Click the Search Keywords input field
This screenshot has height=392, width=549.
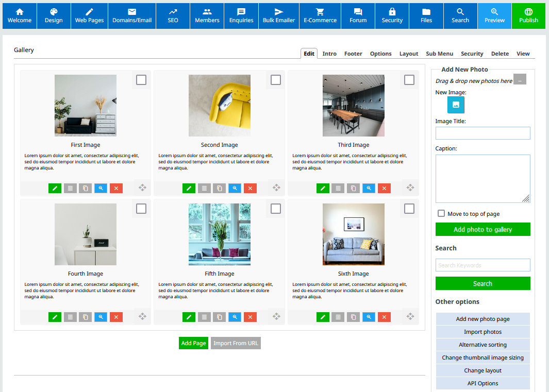483,265
